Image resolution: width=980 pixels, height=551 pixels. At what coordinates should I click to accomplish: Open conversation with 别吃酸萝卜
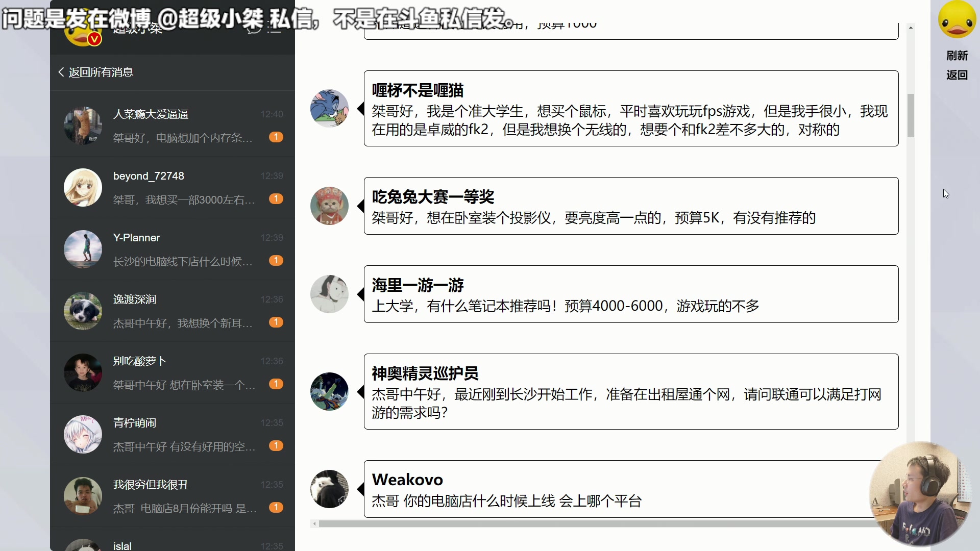(x=173, y=372)
